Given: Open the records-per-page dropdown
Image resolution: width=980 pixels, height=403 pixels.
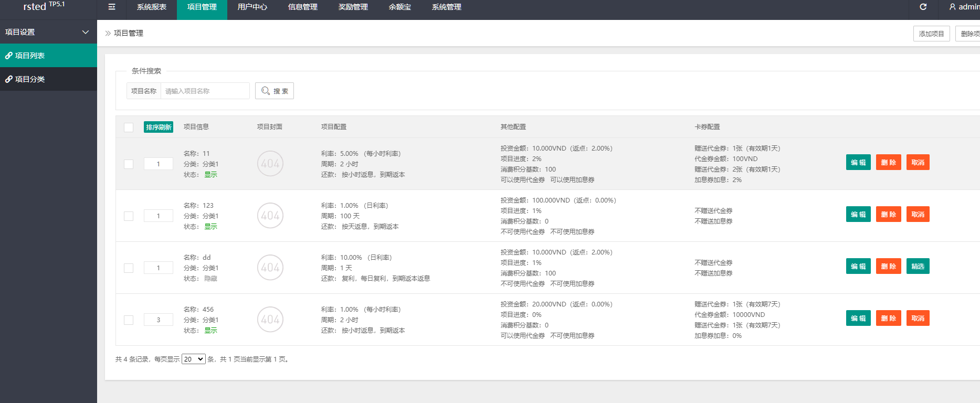Looking at the screenshot, I should [193, 359].
